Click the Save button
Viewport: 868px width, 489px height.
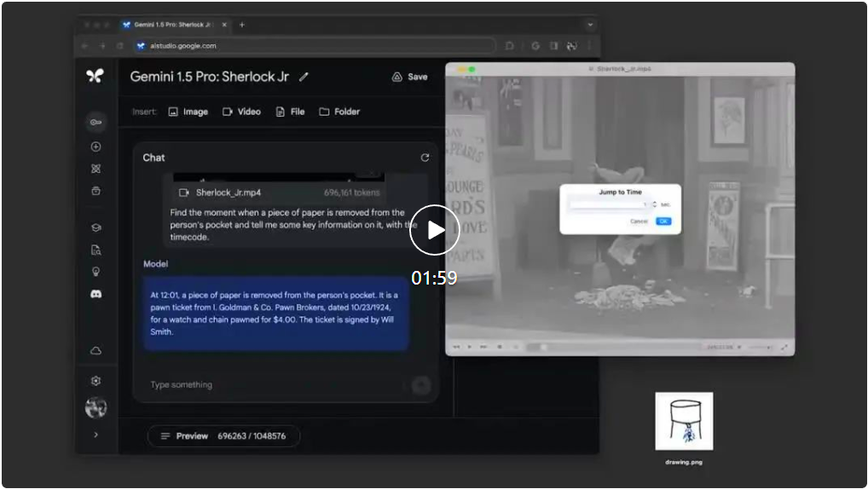pos(409,77)
